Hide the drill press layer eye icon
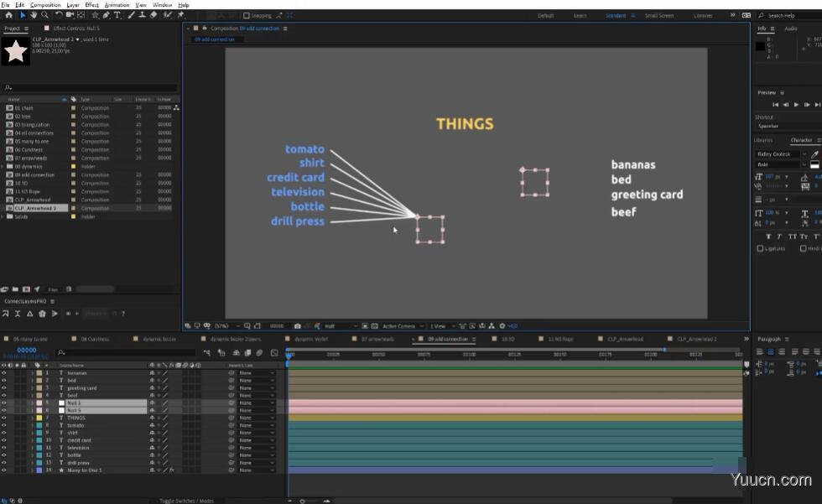Image resolution: width=822 pixels, height=504 pixels. tap(3, 463)
